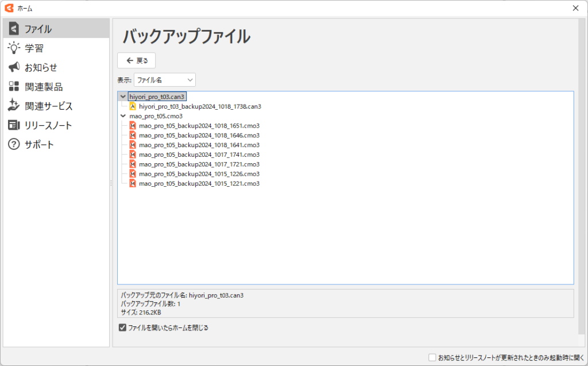Click the hand icon for 関連サービス
This screenshot has height=366, width=588.
click(x=14, y=106)
